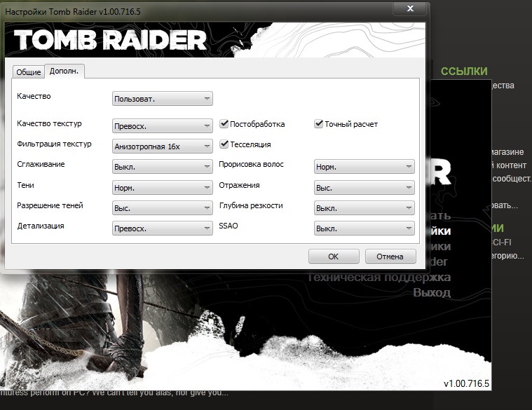This screenshot has height=410, width=532.
Task: Click the Отмена button
Action: coord(390,257)
